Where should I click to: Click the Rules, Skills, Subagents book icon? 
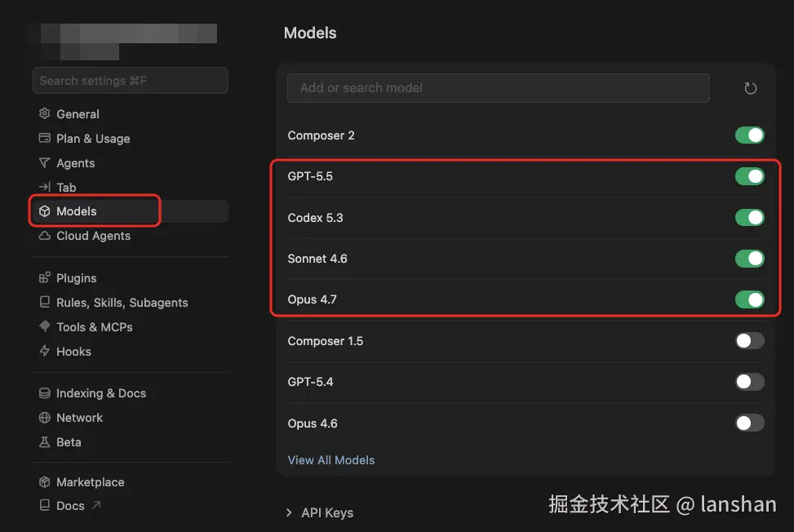(x=45, y=302)
